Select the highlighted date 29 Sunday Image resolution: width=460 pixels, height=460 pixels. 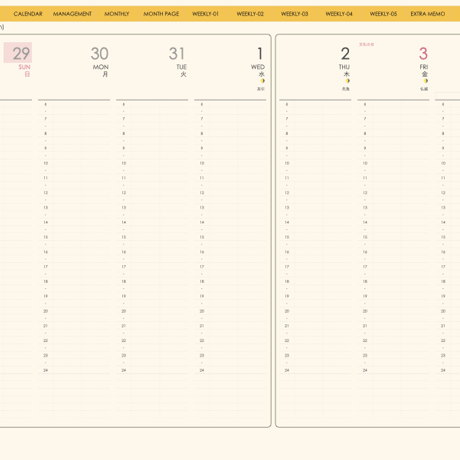[x=18, y=53]
